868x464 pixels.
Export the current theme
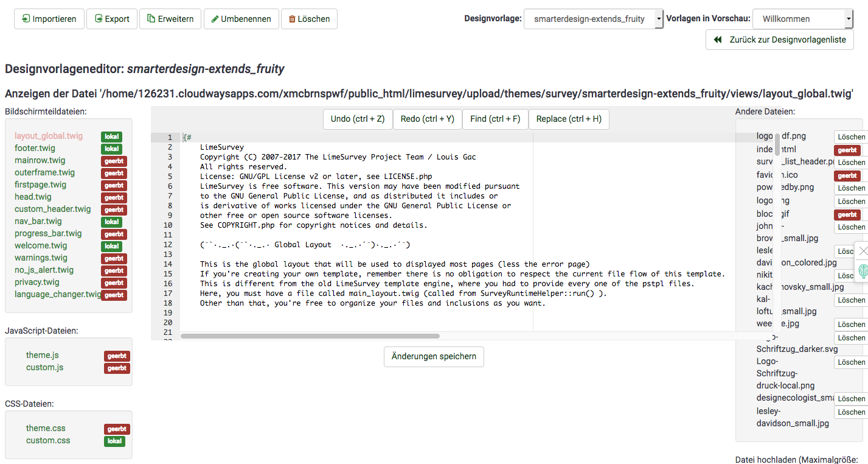pyautogui.click(x=112, y=19)
